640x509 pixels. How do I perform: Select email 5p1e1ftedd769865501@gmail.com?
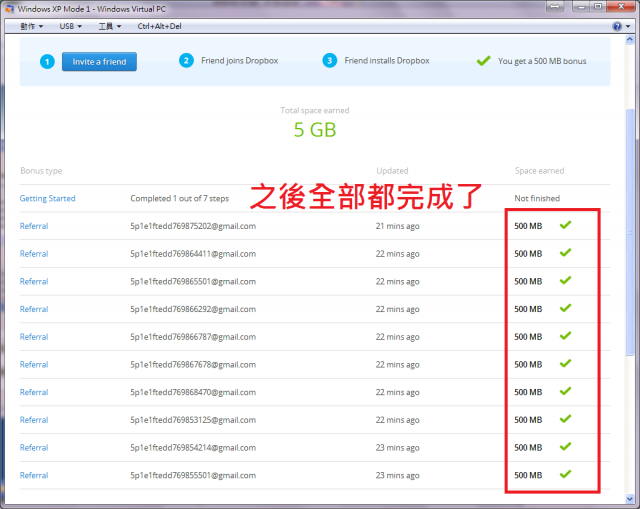[x=193, y=282]
